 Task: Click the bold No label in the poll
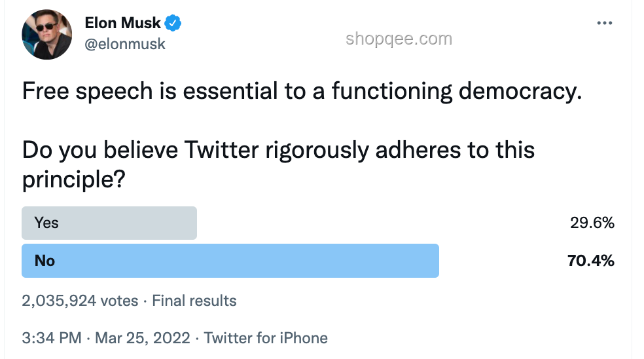(45, 261)
